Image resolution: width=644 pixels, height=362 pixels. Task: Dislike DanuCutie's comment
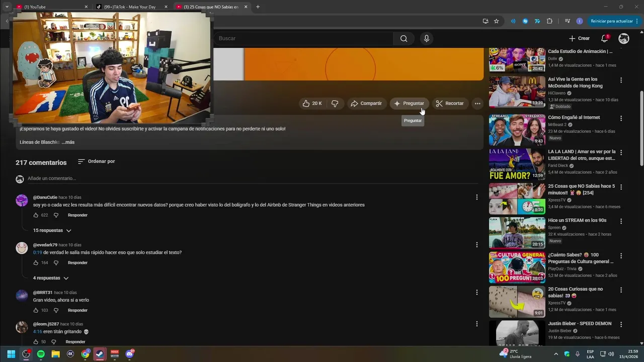(x=56, y=215)
